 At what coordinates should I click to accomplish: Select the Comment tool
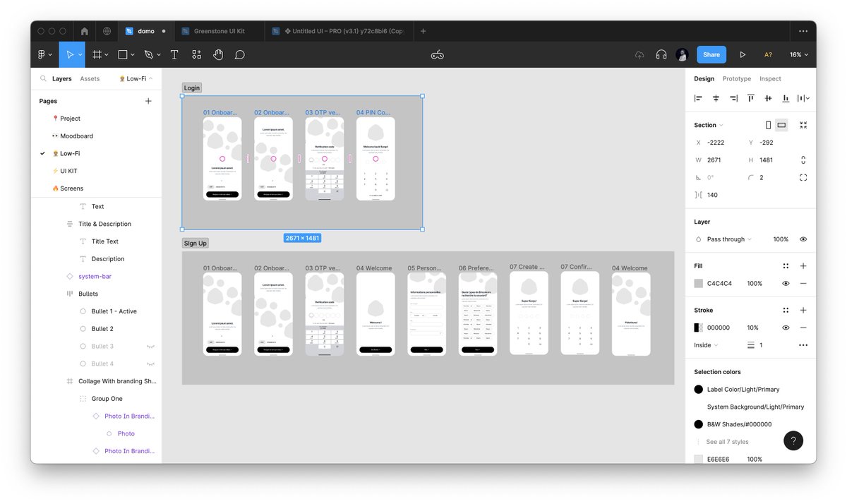click(x=240, y=54)
